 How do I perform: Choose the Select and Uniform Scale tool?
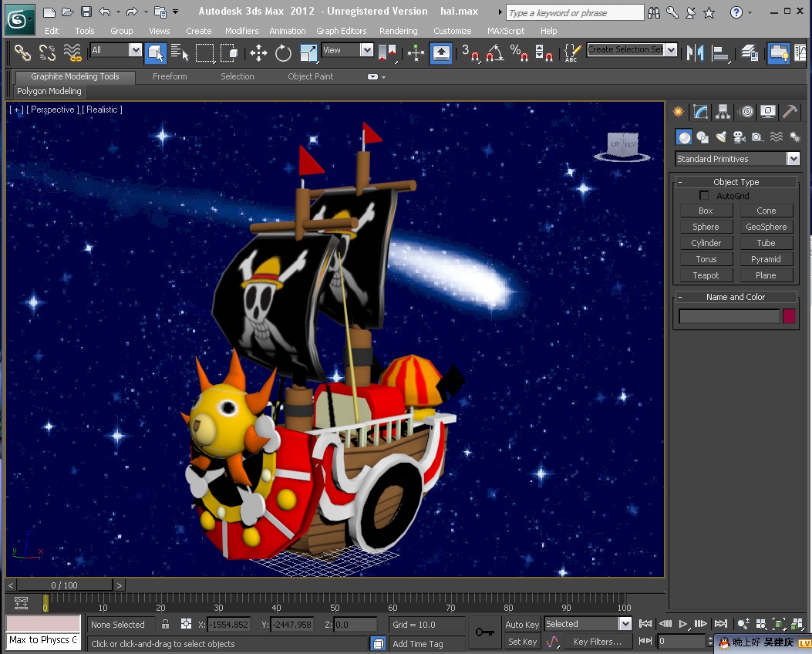click(x=308, y=52)
